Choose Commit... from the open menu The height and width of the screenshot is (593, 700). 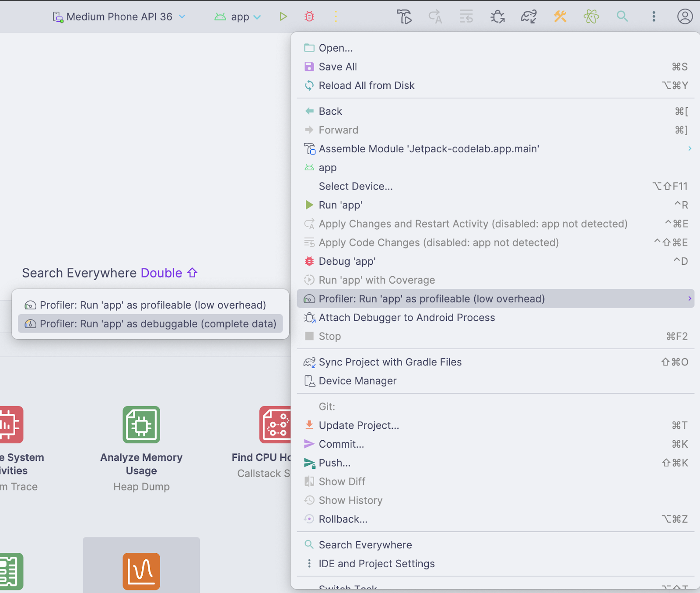(x=341, y=444)
